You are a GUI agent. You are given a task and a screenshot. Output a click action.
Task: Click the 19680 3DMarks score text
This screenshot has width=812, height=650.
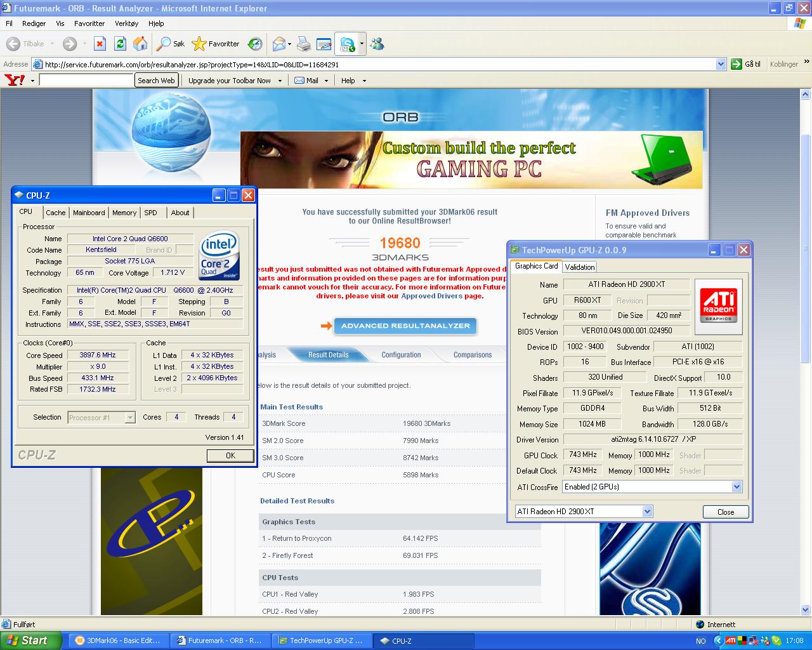coord(400,243)
